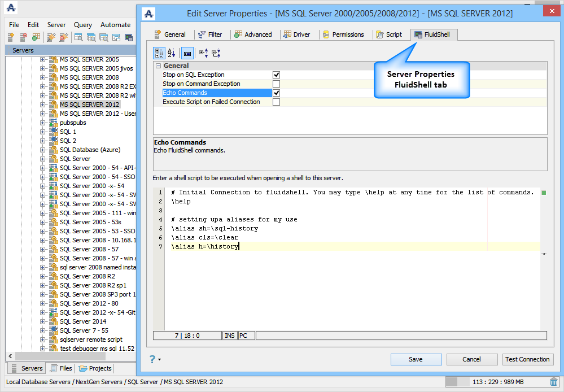564x392 pixels.
Task: Uncheck Stop on SQL Exception
Action: (277, 75)
